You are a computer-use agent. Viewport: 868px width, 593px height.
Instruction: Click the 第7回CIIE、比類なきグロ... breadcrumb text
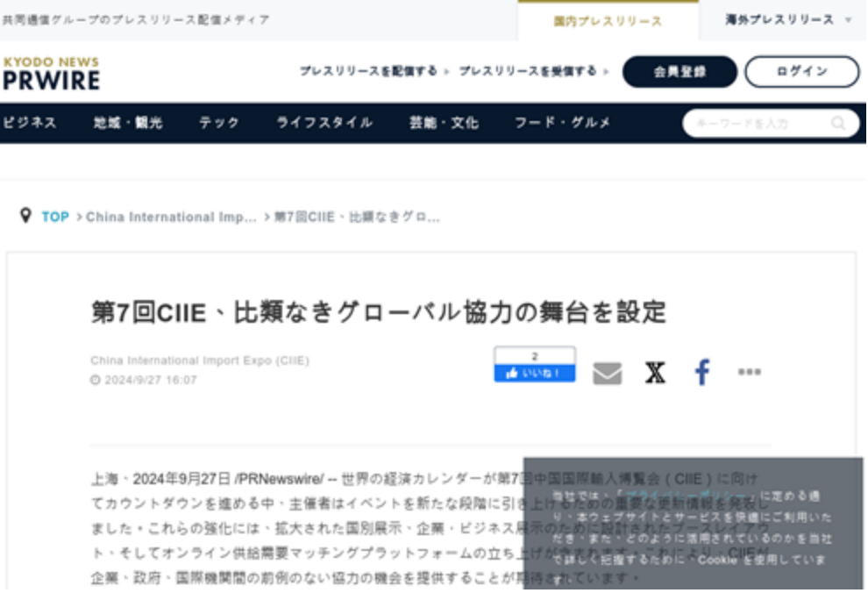[357, 217]
